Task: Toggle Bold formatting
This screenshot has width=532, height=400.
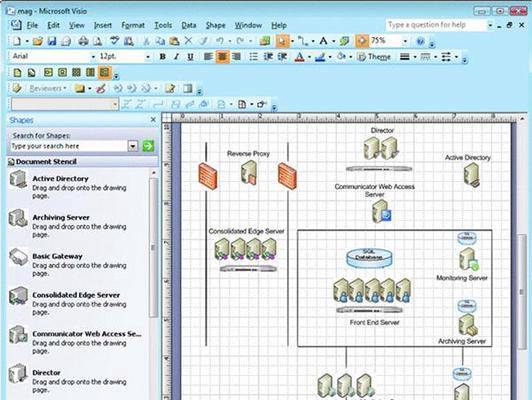Action: (163, 57)
